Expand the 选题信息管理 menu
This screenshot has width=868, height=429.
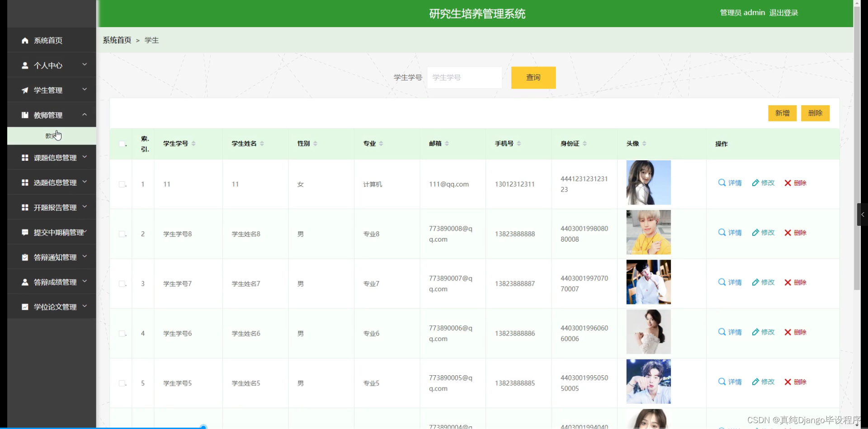[x=84, y=182]
